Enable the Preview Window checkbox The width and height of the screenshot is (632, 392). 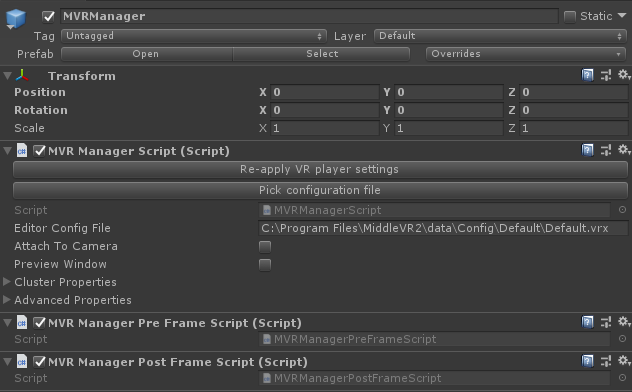click(265, 265)
